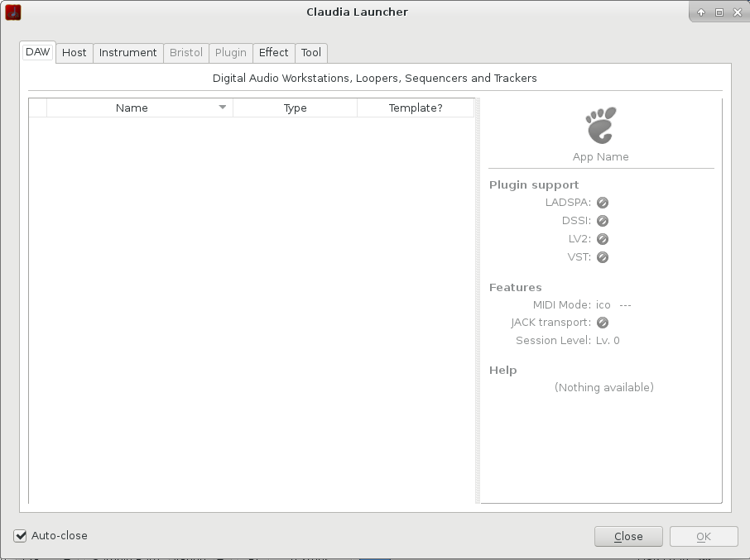Select the Tool tab
The image size is (750, 560).
click(x=311, y=53)
